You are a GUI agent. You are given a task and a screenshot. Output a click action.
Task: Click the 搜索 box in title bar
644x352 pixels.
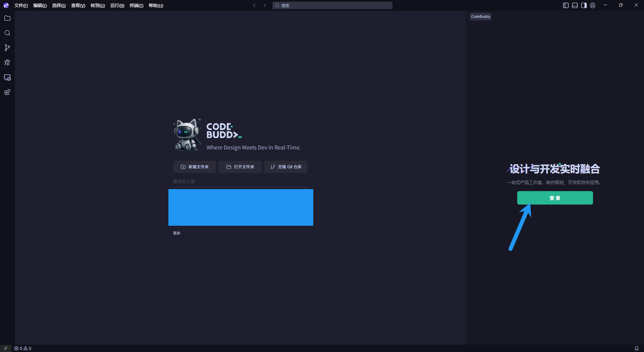332,5
